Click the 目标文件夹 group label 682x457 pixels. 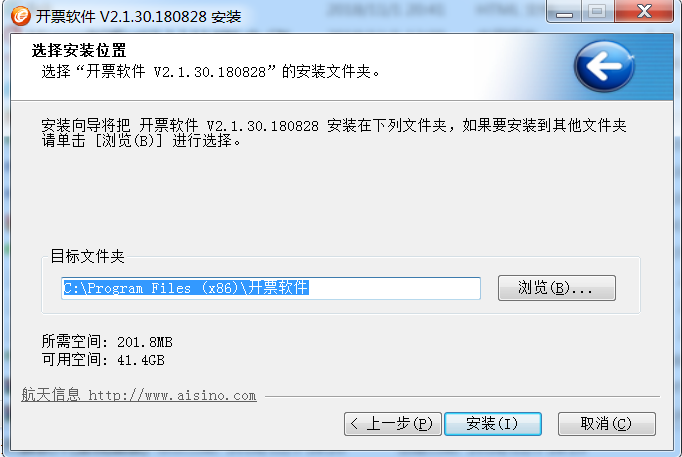pyautogui.click(x=87, y=256)
